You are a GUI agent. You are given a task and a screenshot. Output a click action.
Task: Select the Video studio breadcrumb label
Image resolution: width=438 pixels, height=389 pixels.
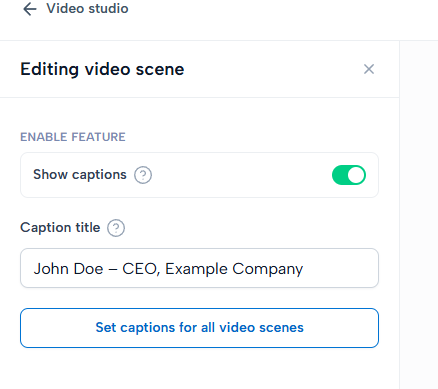point(87,9)
